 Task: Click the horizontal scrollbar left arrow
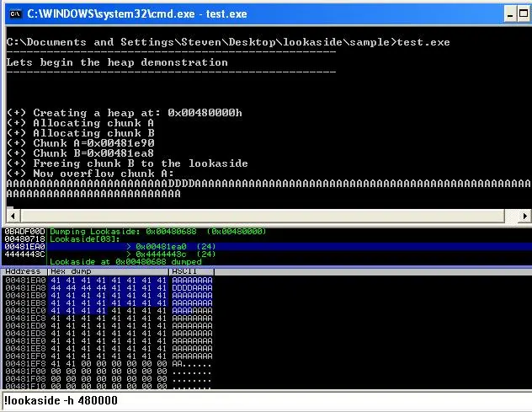click(x=13, y=216)
